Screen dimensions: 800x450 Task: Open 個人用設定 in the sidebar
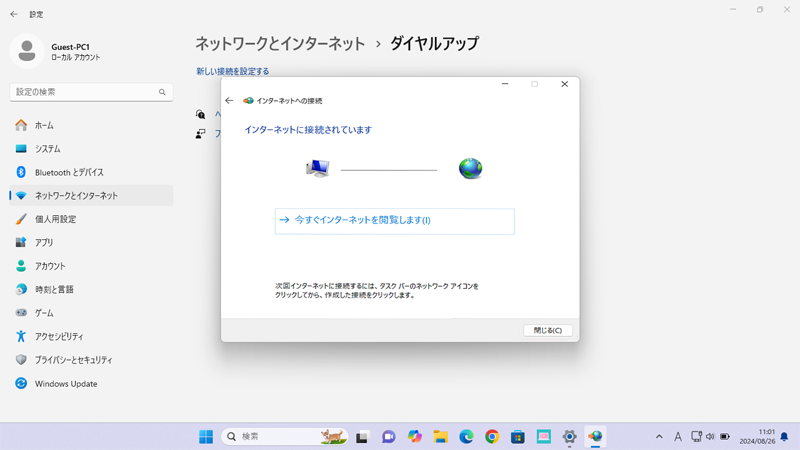point(91,219)
